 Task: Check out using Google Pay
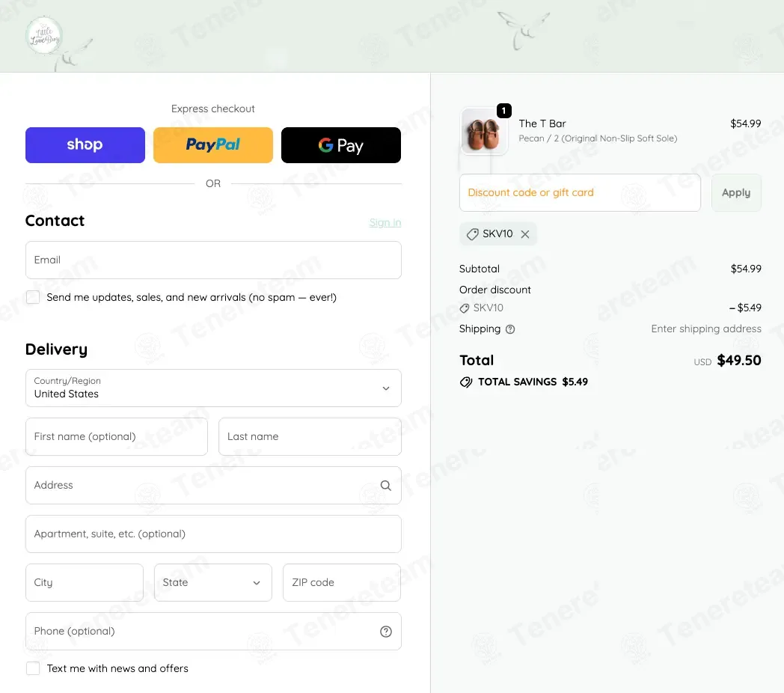pos(341,145)
